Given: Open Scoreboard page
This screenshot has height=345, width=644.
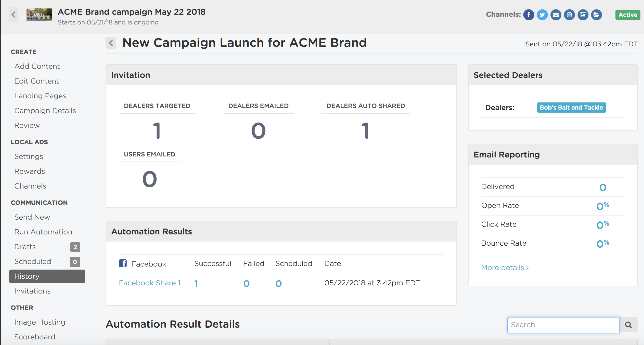Looking at the screenshot, I should tap(35, 337).
